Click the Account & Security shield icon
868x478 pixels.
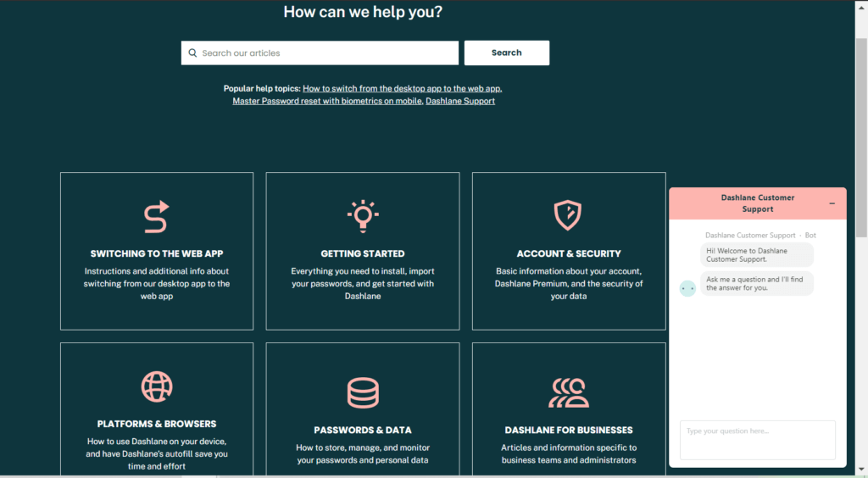click(x=568, y=215)
